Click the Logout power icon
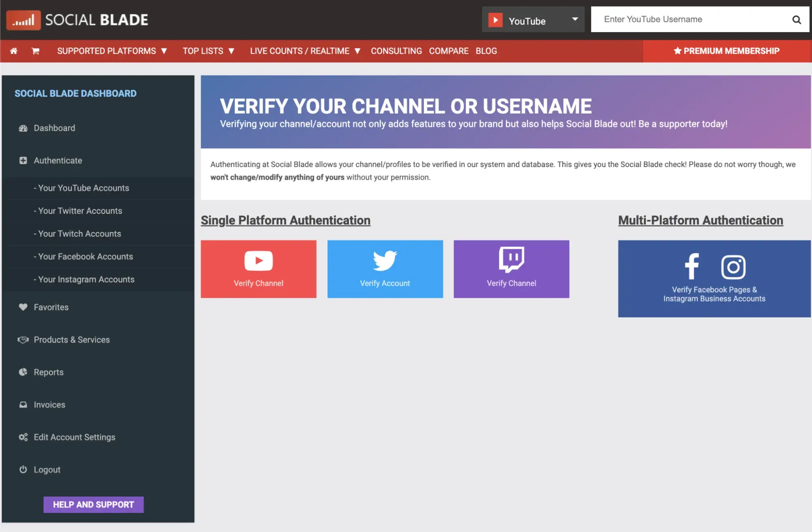 tap(23, 469)
